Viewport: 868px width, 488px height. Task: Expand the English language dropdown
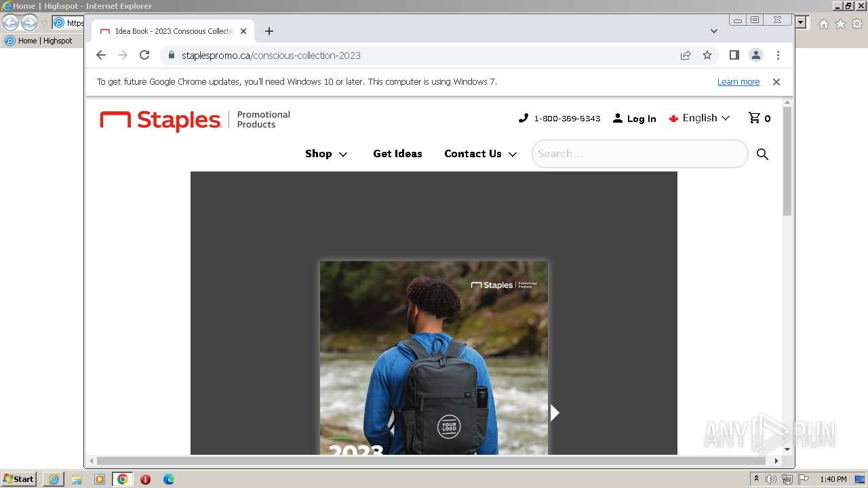[699, 118]
